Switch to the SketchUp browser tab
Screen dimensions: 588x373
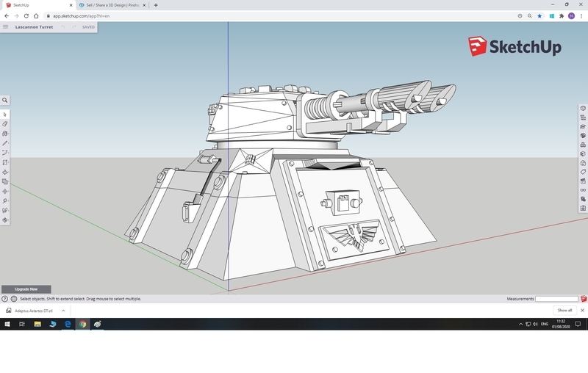coord(39,5)
